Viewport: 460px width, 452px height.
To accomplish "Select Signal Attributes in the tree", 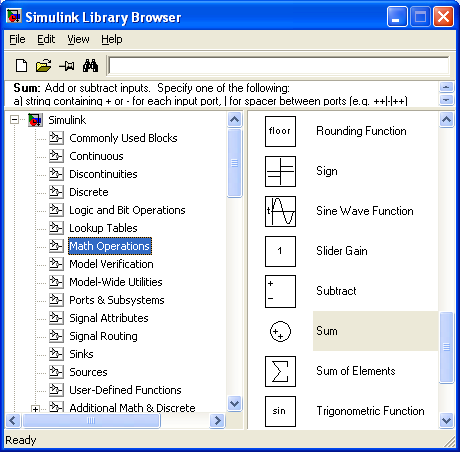I will click(x=109, y=318).
